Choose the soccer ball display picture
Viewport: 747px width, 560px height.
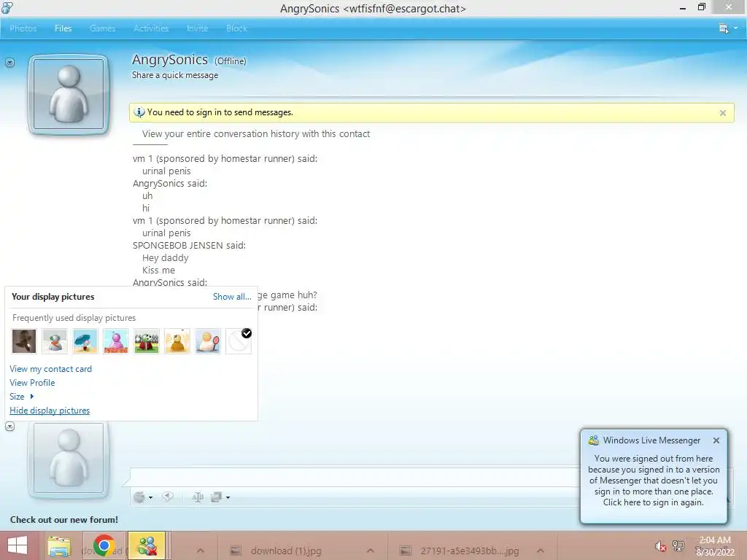146,341
